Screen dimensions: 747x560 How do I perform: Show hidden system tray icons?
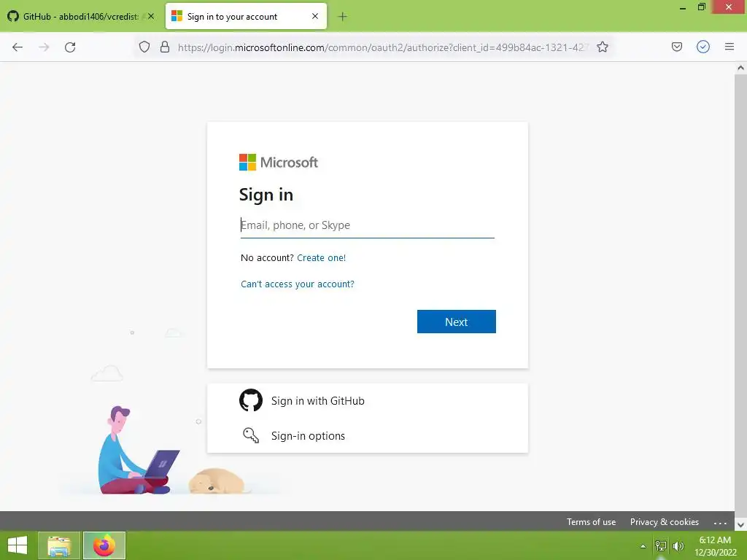tap(643, 546)
